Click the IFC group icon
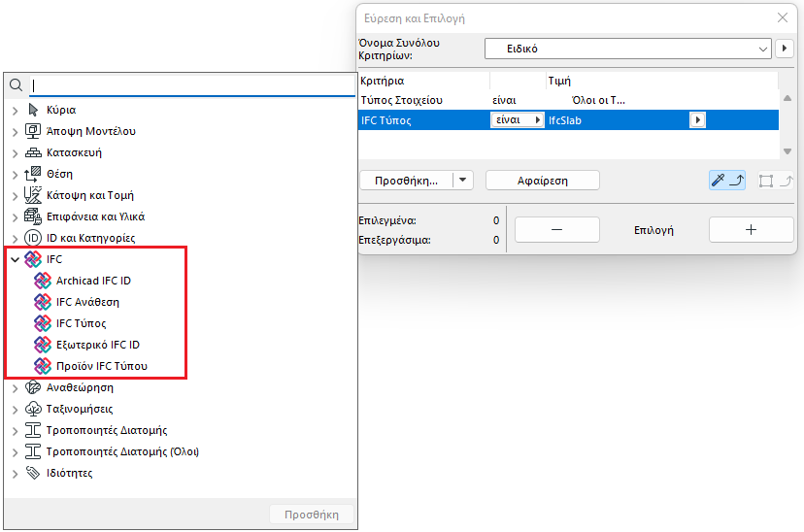804x532 pixels. tap(33, 259)
